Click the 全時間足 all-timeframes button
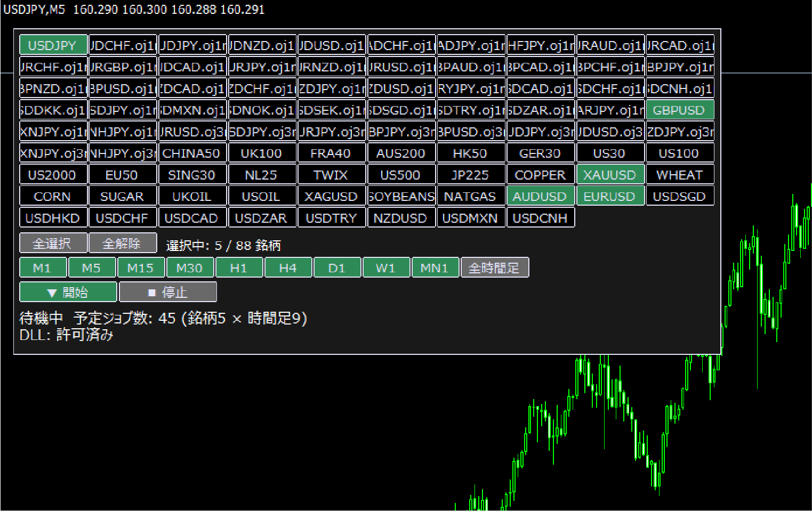 tap(495, 267)
